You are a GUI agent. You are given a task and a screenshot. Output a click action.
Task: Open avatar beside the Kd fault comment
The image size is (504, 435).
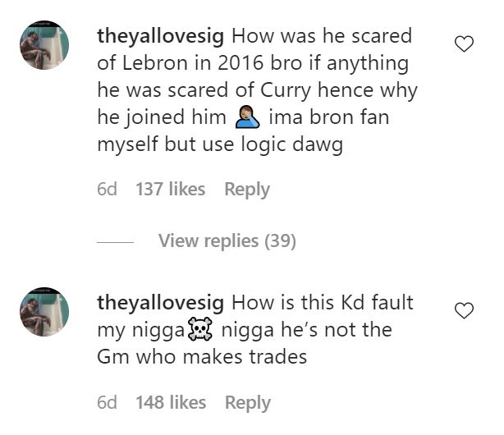(x=43, y=311)
